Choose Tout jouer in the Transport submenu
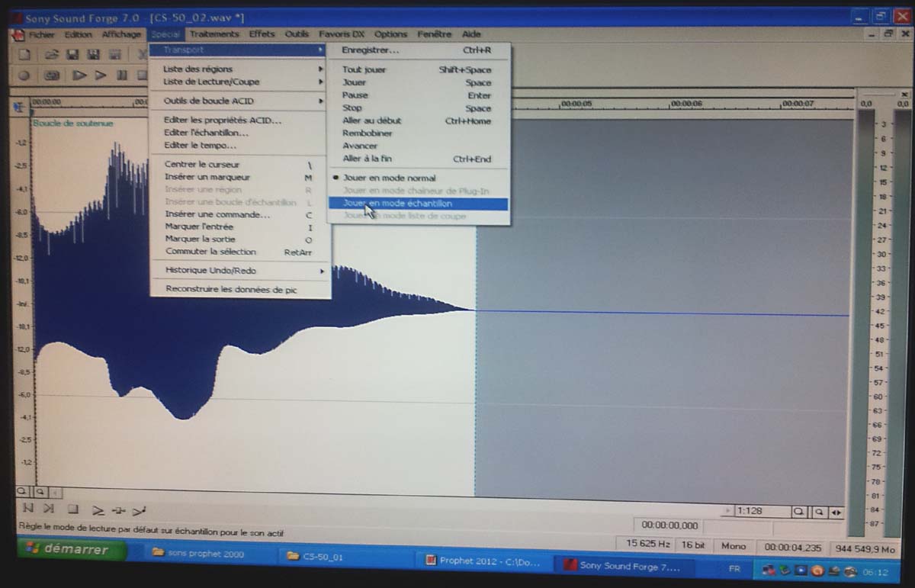 tap(418, 69)
